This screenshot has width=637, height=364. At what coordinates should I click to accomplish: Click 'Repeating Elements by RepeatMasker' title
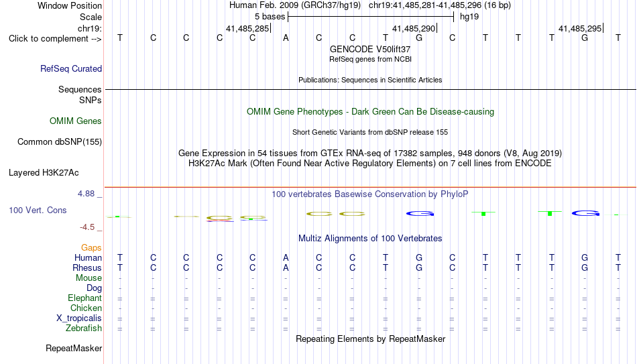[370, 339]
